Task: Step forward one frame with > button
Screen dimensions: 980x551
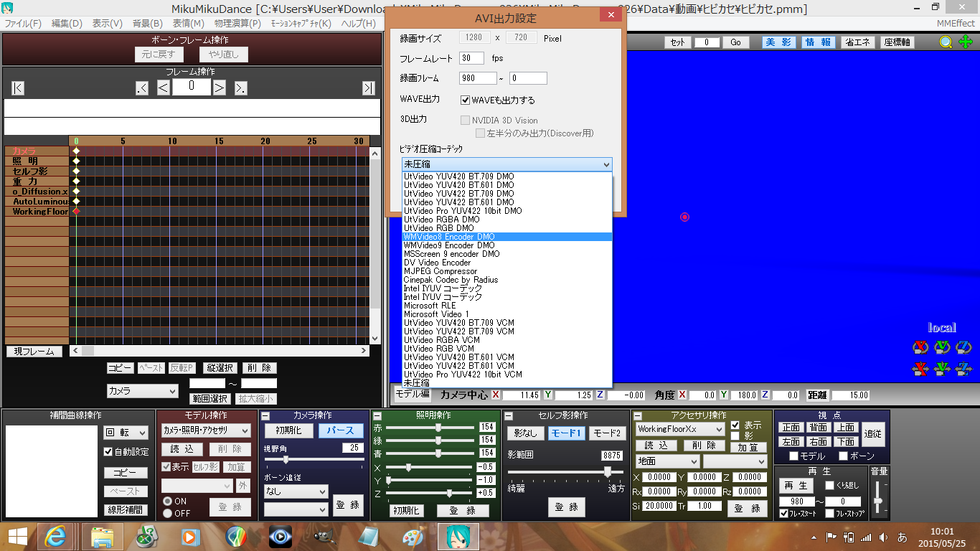Action: [220, 88]
